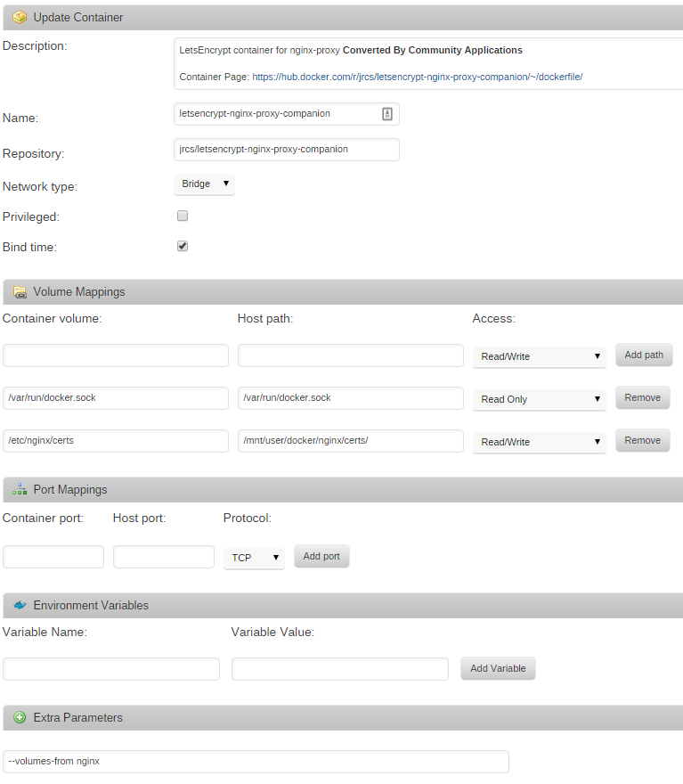Click the 'Network type:' label
Screen dimensions: 683x784
click(40, 187)
